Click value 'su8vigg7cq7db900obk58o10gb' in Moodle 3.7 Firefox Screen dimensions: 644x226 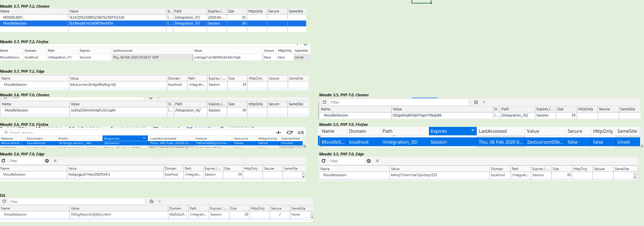tap(217, 57)
